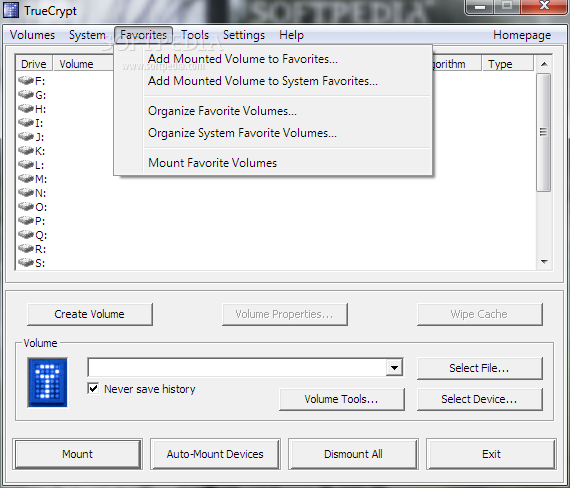Click the drive list scroll down arrow
The image size is (570, 488).
(544, 261)
